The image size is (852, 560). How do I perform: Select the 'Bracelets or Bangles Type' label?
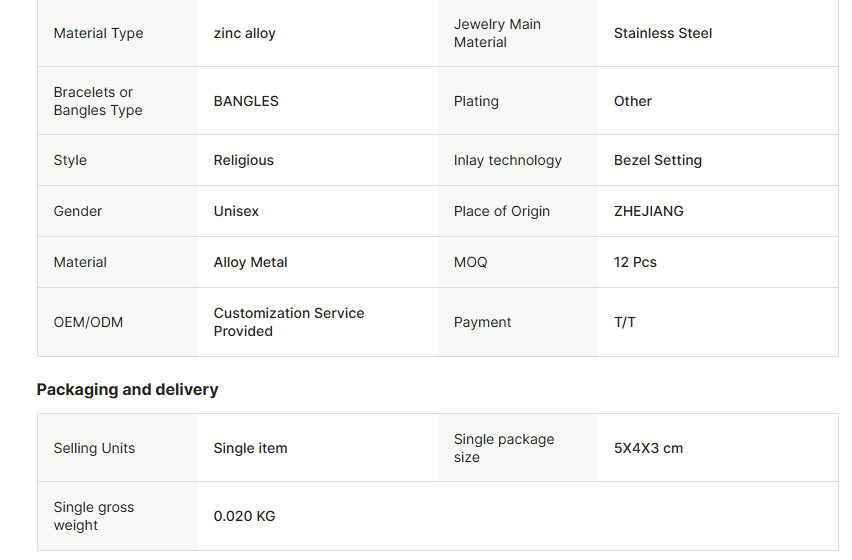point(98,101)
